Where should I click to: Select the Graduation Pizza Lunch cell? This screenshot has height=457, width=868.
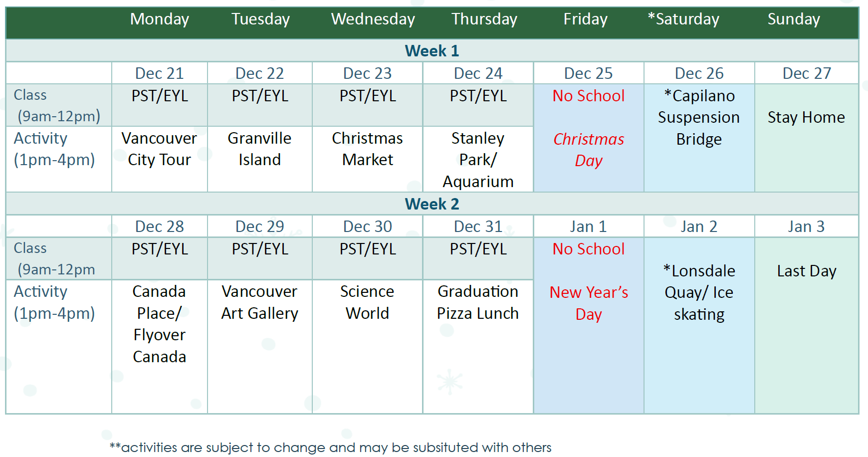tap(478, 346)
